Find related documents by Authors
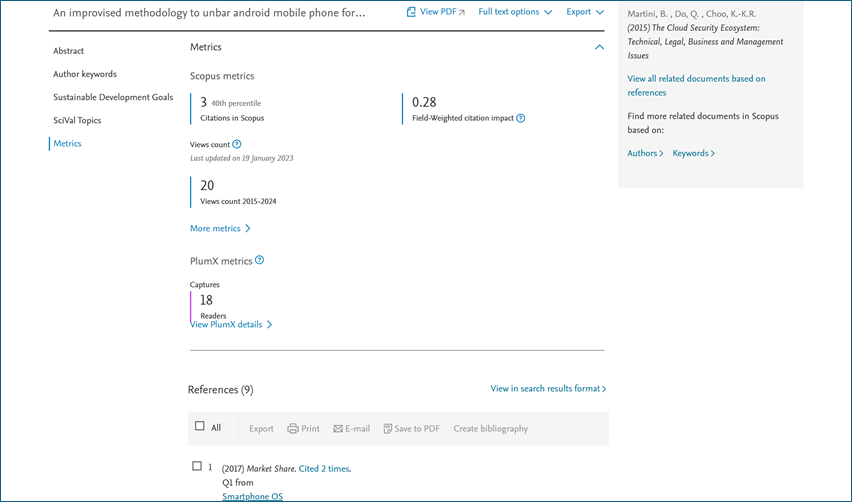Viewport: 852px width, 502px height. 643,153
